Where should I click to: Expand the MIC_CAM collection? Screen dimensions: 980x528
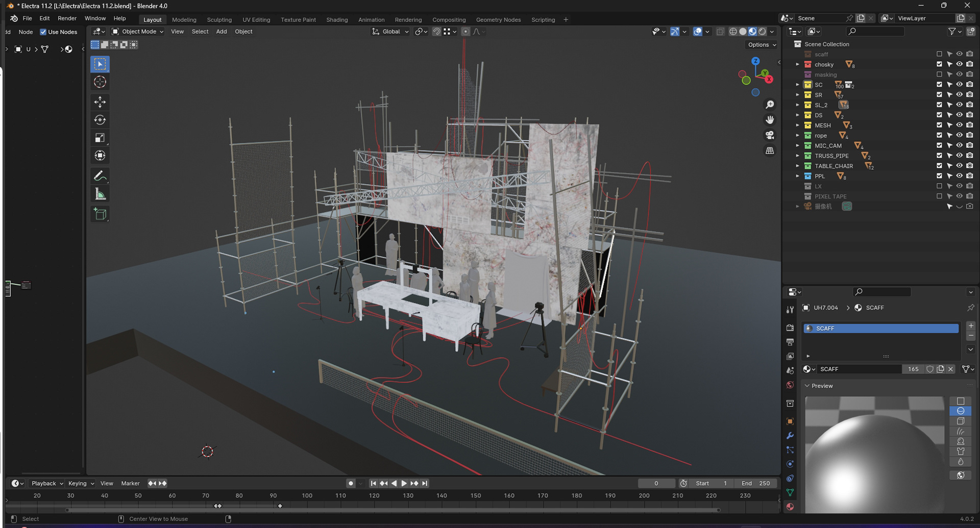pos(797,145)
